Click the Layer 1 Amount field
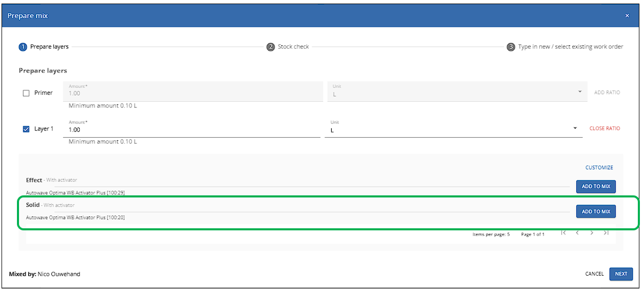The width and height of the screenshot is (644, 290). [x=192, y=129]
